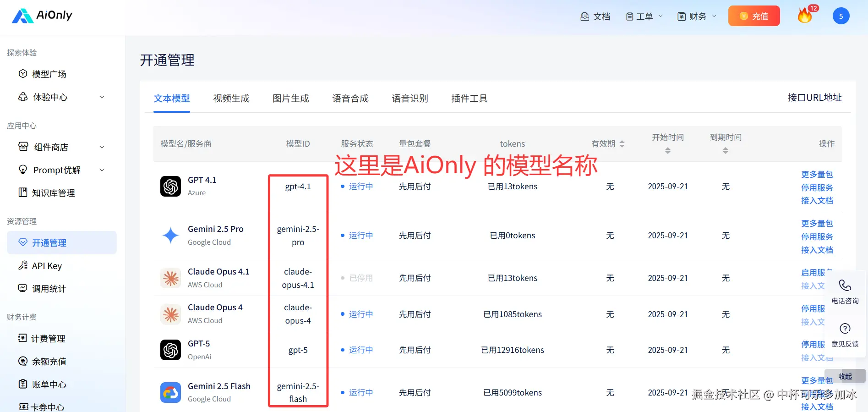Open 接入文档 for Gemini 2.5 Pro
Viewport: 868px width, 412px height.
(x=817, y=250)
